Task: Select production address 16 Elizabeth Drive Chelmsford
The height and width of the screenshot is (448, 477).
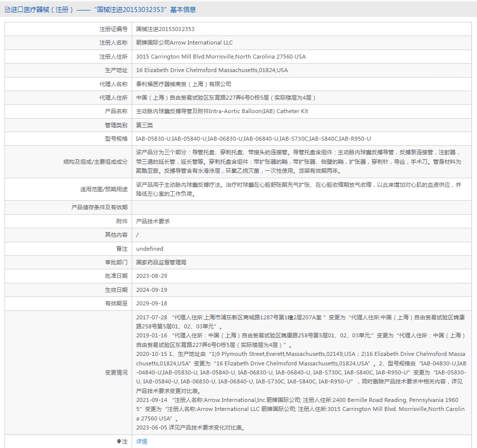Action: (212, 70)
